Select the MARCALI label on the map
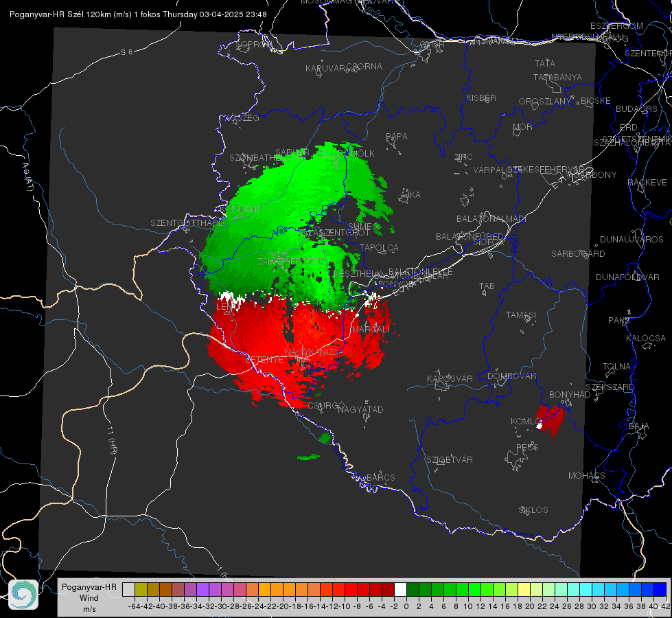Screen dimensions: 672x618 [x=370, y=329]
